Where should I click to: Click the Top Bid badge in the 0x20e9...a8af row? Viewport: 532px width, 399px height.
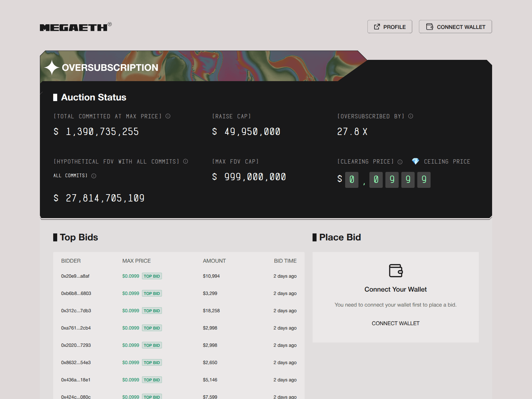[x=152, y=276]
